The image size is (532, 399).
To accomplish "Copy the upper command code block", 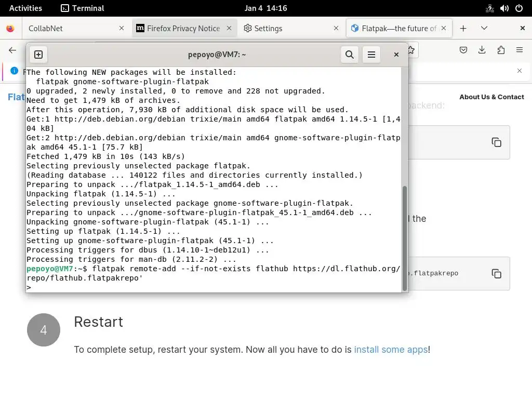I will click(x=496, y=142).
